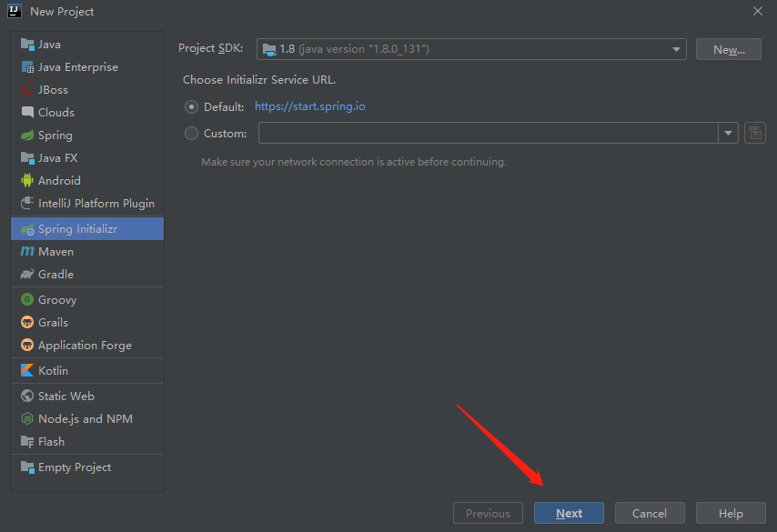
Task: Open the Custom URL dropdown arrow
Action: pos(728,133)
